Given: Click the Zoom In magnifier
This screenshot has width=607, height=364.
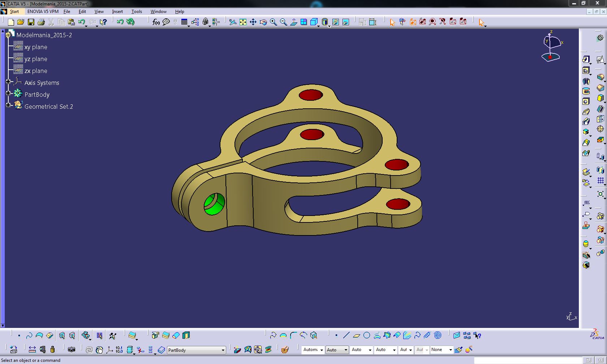Looking at the screenshot, I should click(x=274, y=22).
